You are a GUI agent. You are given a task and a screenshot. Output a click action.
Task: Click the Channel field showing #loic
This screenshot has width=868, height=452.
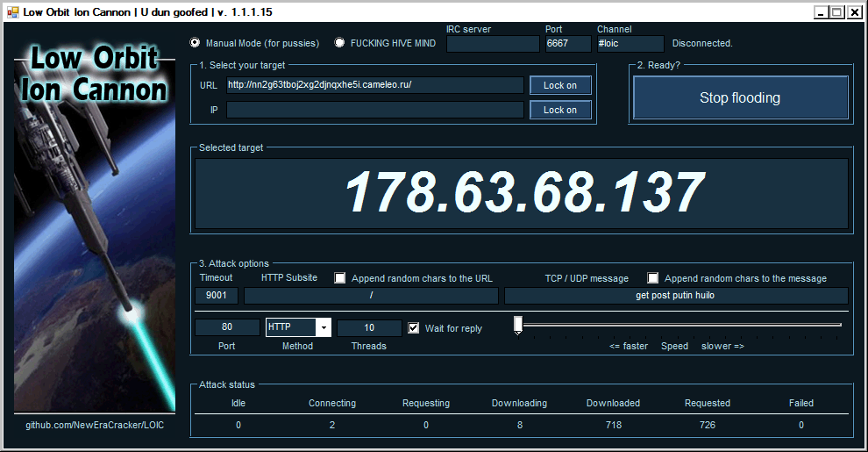[x=630, y=44]
